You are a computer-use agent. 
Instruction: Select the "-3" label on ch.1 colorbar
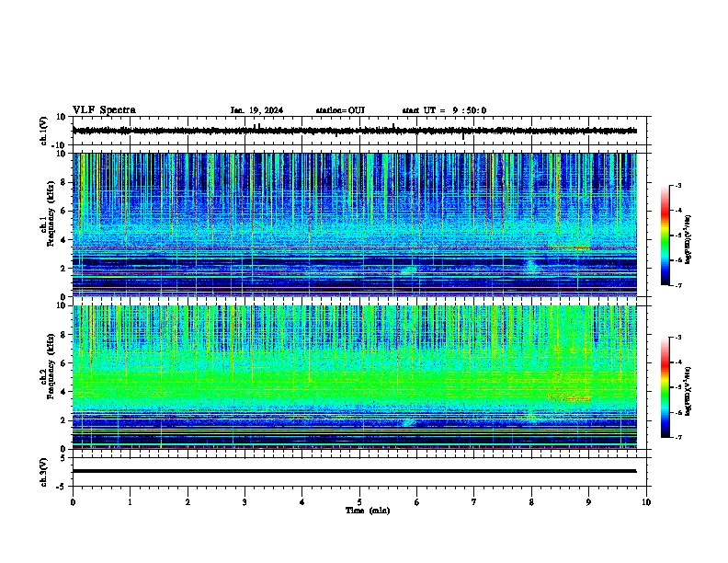[x=677, y=186]
